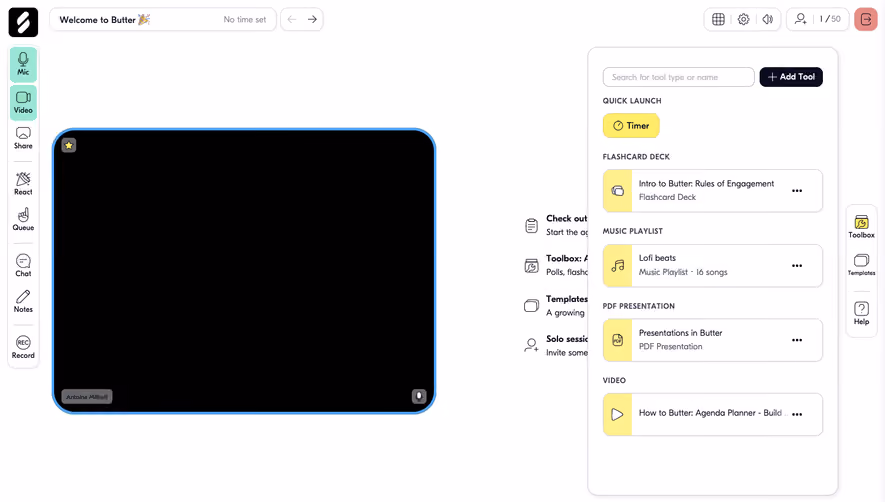885x502 pixels.
Task: Click the music note playlist icon
Action: click(x=617, y=265)
